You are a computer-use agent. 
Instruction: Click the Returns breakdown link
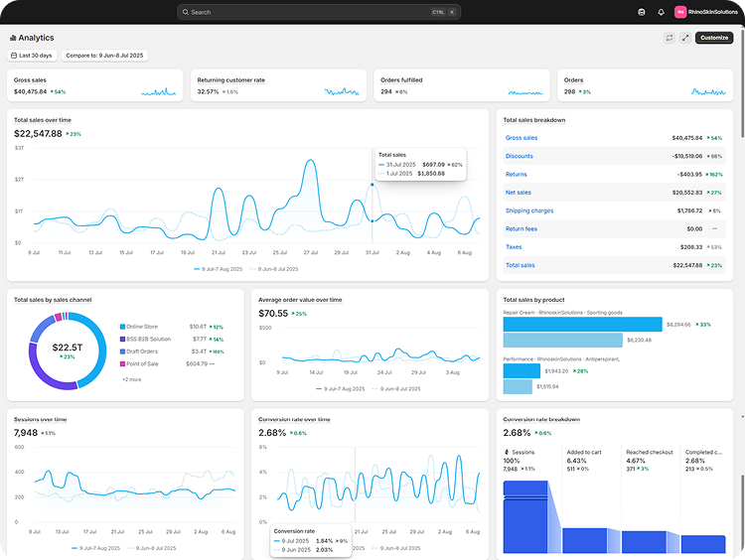[x=516, y=175]
